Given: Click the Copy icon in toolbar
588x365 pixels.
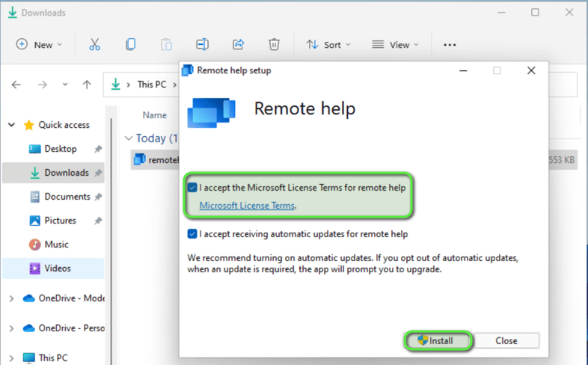Looking at the screenshot, I should click(130, 45).
